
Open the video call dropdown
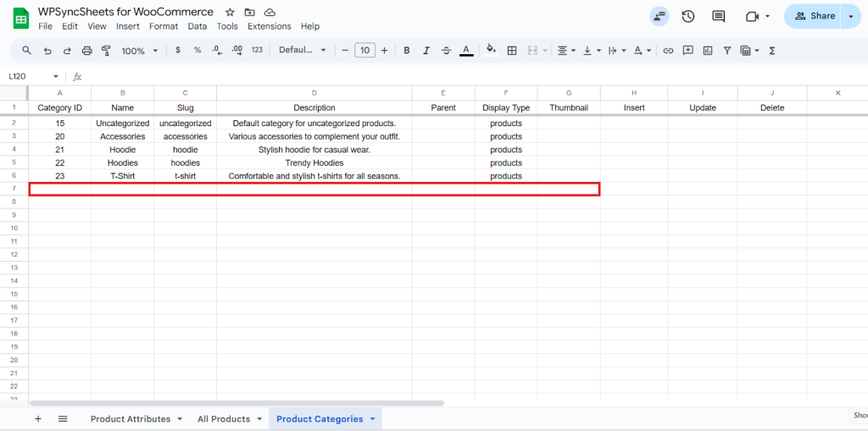coord(767,16)
